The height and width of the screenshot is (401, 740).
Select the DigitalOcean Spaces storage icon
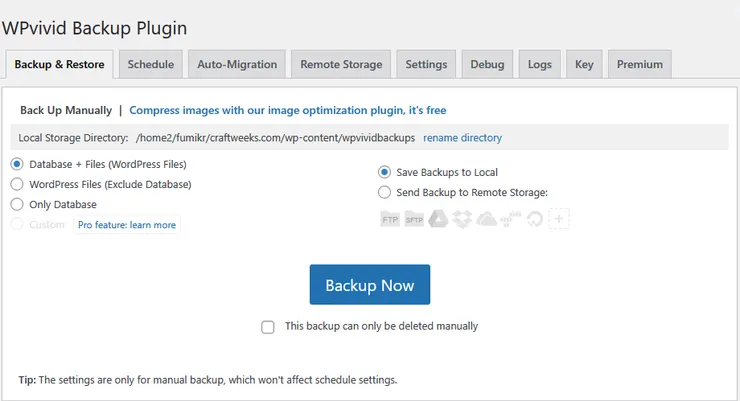point(535,219)
